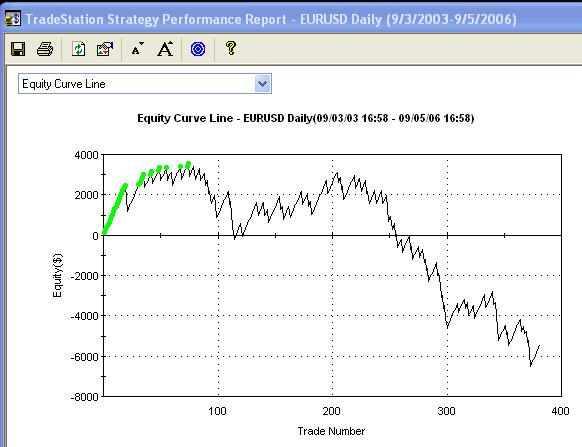Click the window title TradeStation Strategy Performance Report
The height and width of the screenshot is (447, 582).
156,19
